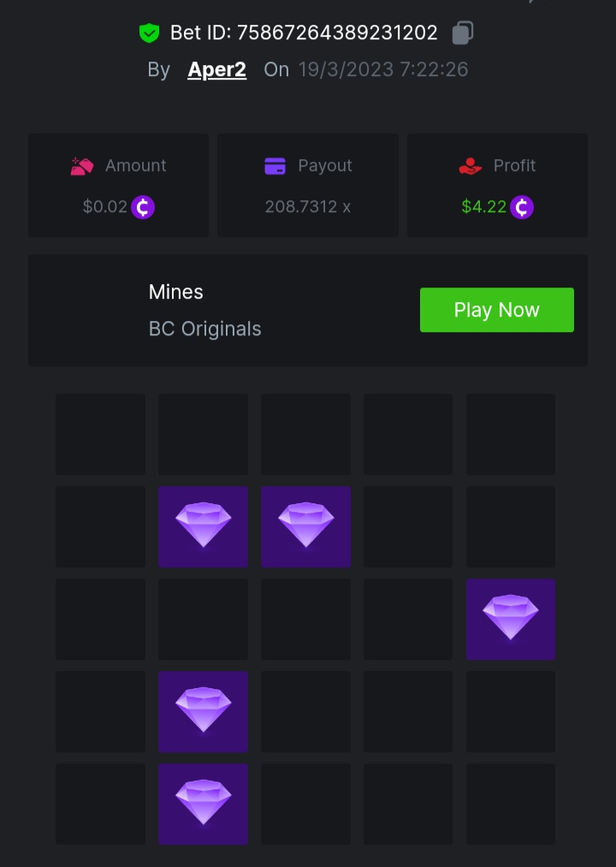Select the diamond tile in the third row
The height and width of the screenshot is (867, 616).
pos(511,619)
